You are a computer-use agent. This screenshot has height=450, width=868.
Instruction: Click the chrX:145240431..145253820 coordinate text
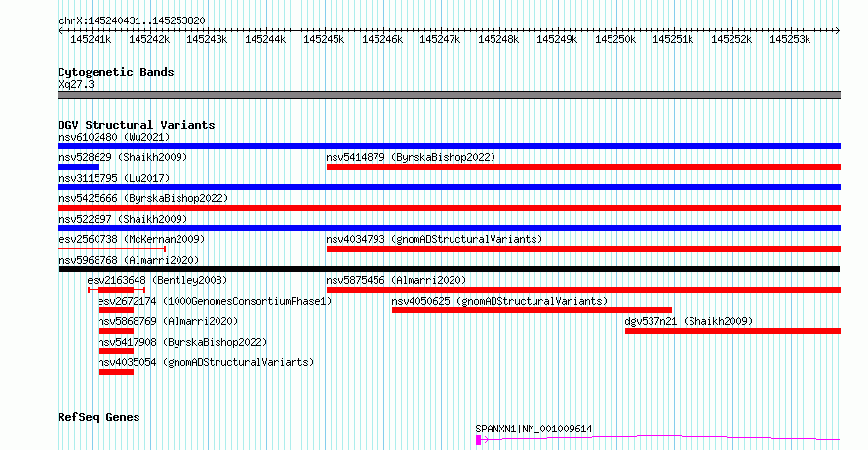(x=132, y=21)
